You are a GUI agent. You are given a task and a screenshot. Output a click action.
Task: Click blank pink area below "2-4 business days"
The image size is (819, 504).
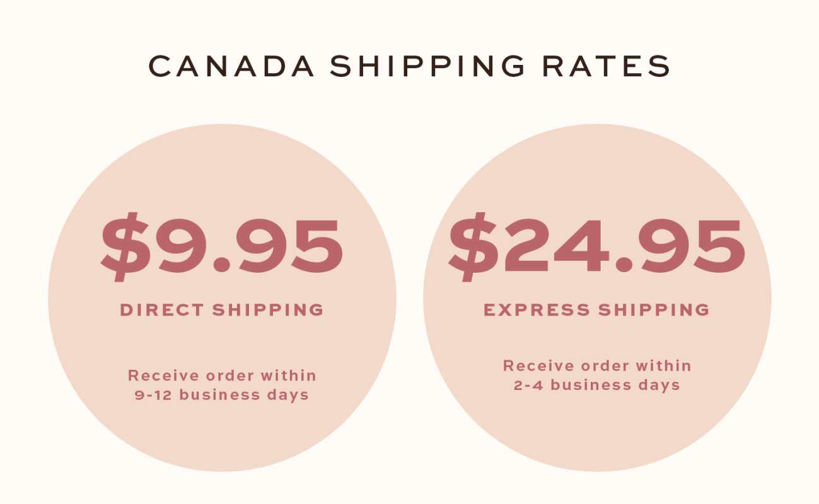click(x=596, y=428)
